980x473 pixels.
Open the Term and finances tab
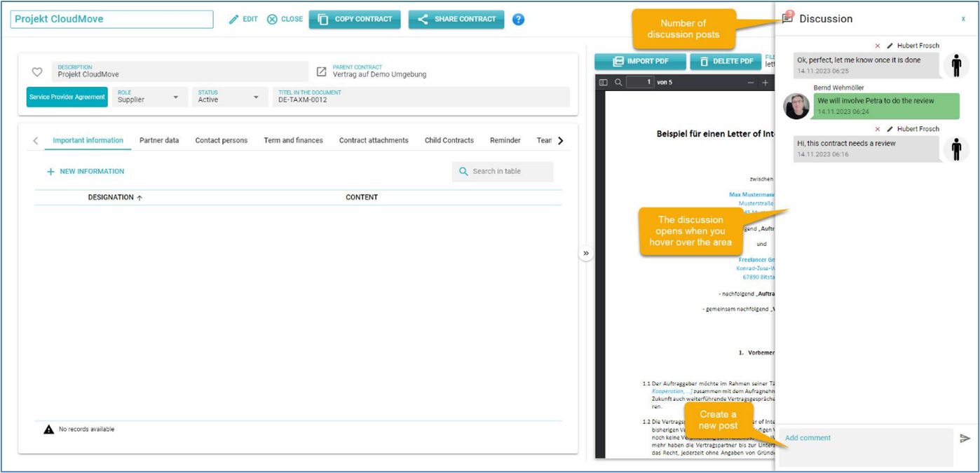pos(293,140)
